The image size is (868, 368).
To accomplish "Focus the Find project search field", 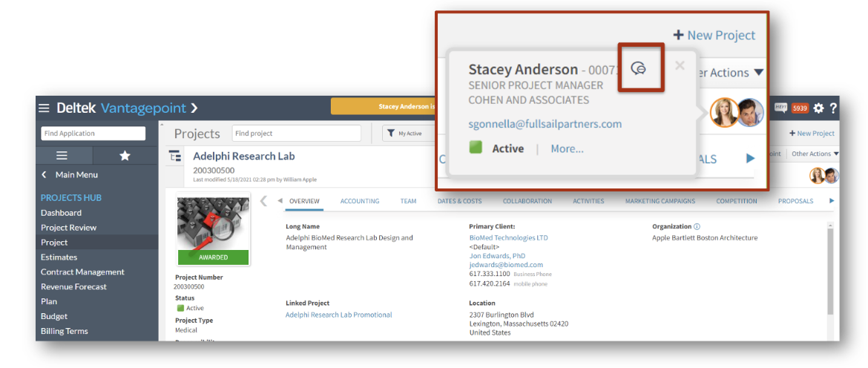I will 296,134.
